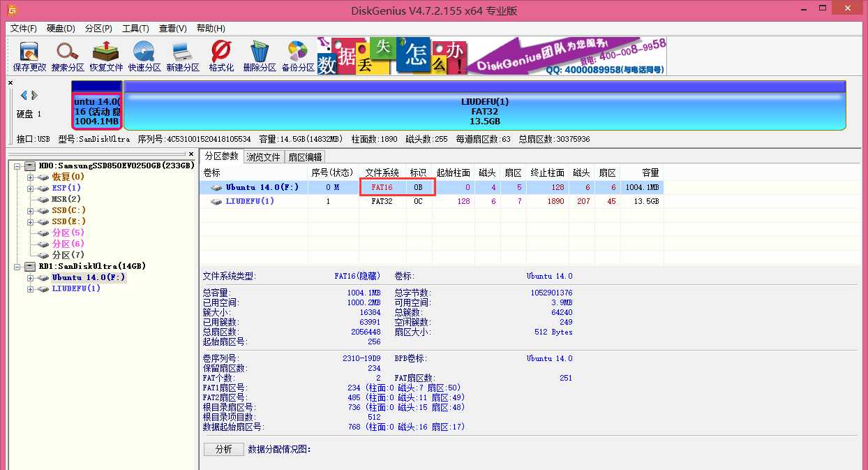Image resolution: width=868 pixels, height=470 pixels.
Task: Collapse the HD0 SamsungSSD tree node
Action: pyautogui.click(x=17, y=166)
